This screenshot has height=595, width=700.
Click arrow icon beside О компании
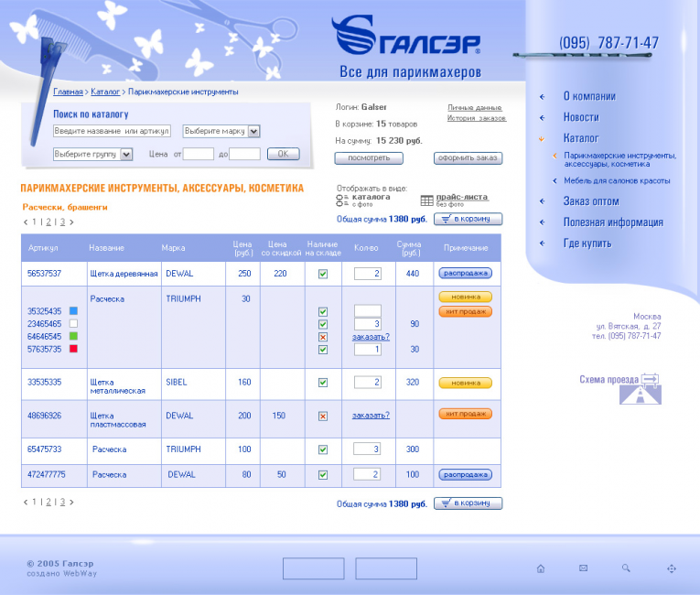(542, 96)
